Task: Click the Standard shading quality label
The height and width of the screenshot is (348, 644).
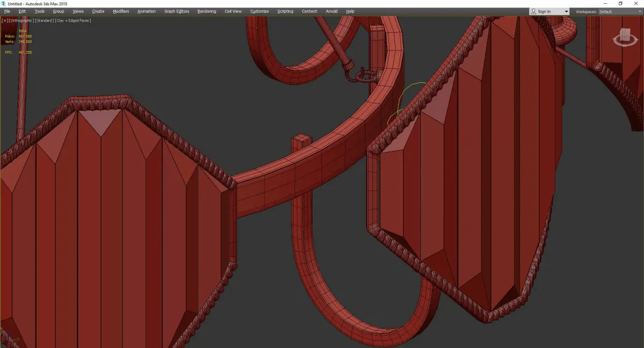Action: point(45,20)
